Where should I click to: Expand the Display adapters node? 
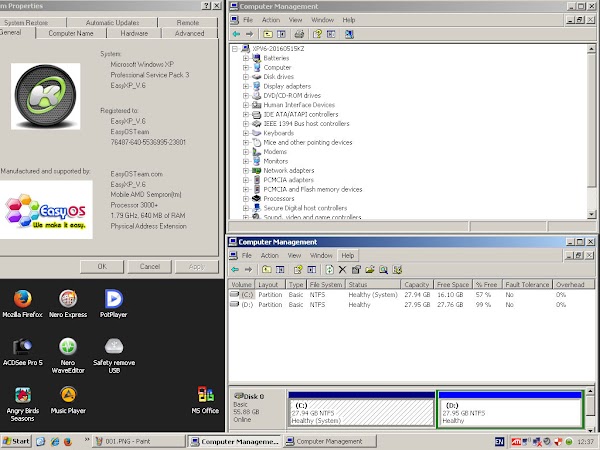245,85
